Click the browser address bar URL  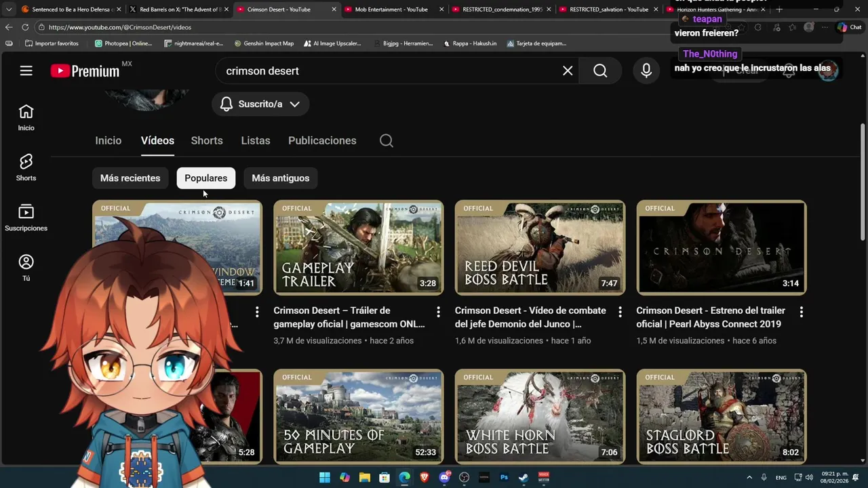pos(120,27)
